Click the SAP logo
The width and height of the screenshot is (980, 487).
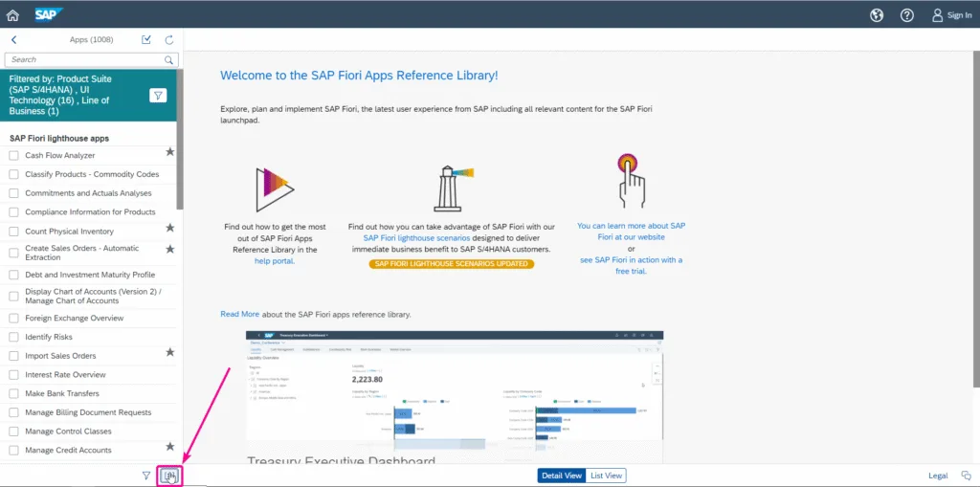click(48, 15)
